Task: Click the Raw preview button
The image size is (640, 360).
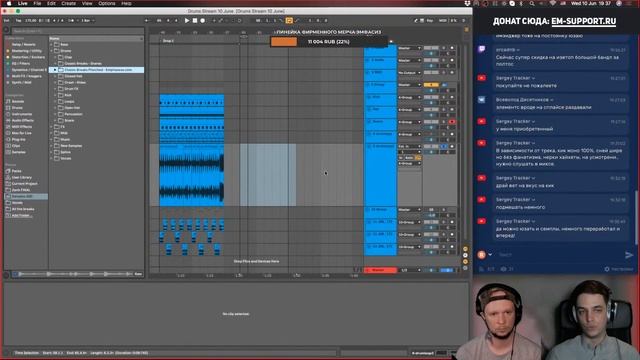Action: (138, 274)
